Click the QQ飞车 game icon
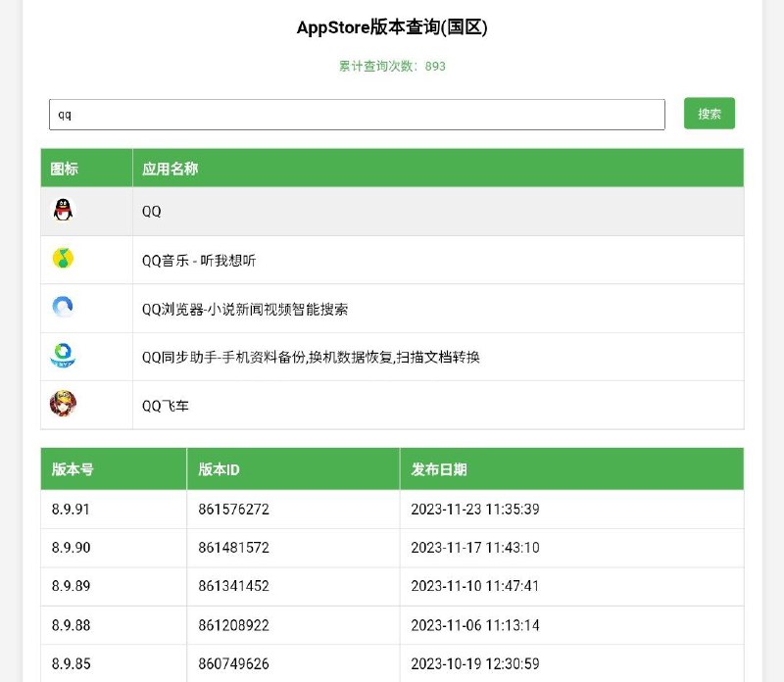 62,405
